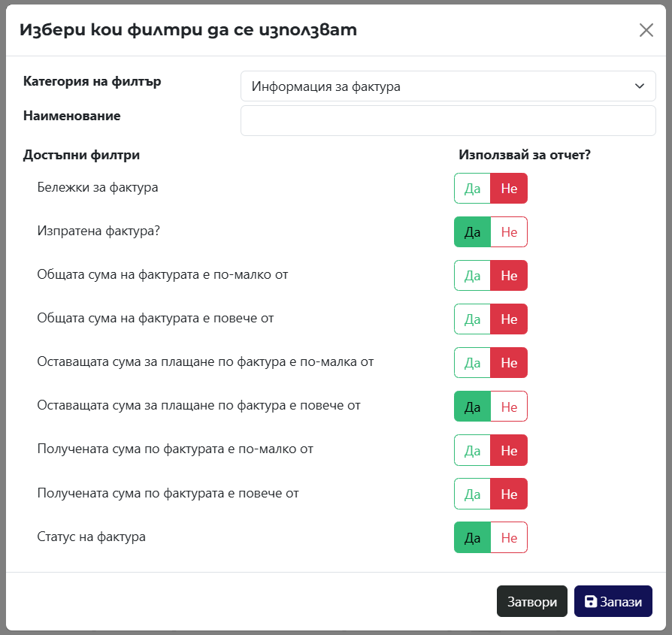Set Бележки за фактура to Не

509,189
